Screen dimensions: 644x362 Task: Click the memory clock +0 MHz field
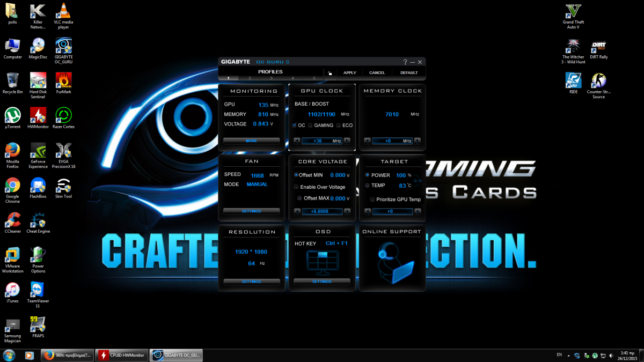[x=392, y=141]
